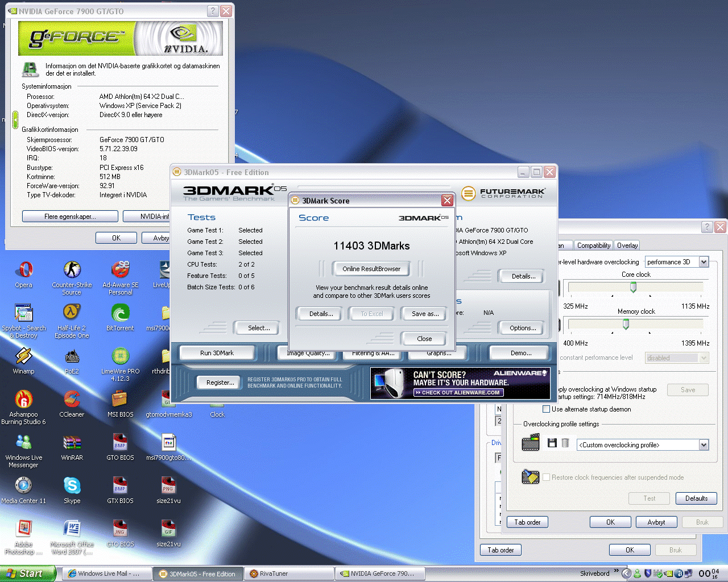728x582 pixels.
Task: Click the Memory clock slider handle
Action: [626, 325]
